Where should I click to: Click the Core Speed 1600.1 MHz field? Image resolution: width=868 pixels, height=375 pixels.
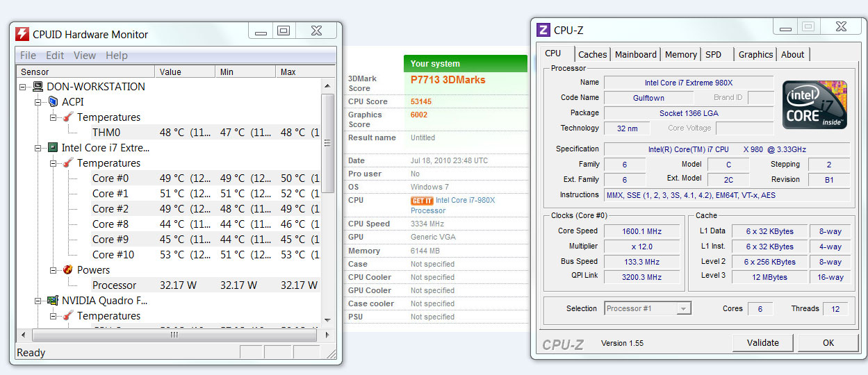[641, 231]
